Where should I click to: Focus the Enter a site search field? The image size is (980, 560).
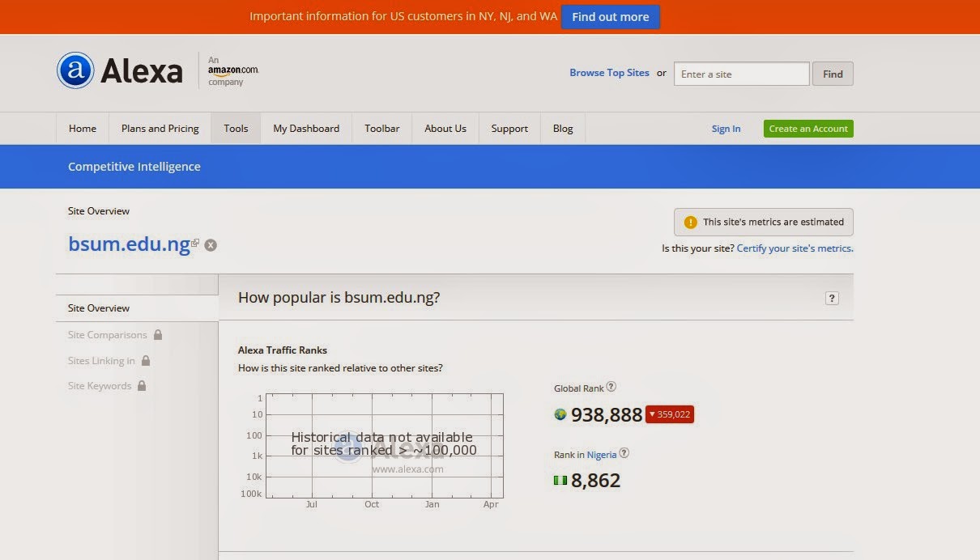click(742, 74)
